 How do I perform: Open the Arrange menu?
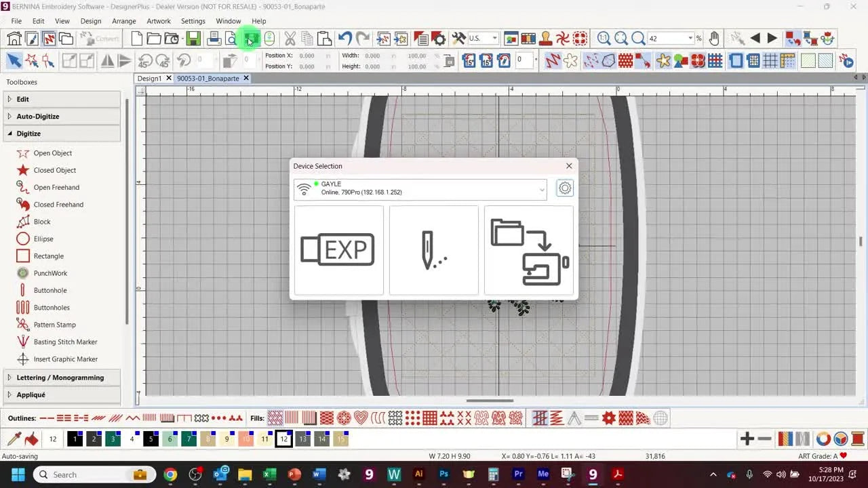(x=124, y=21)
